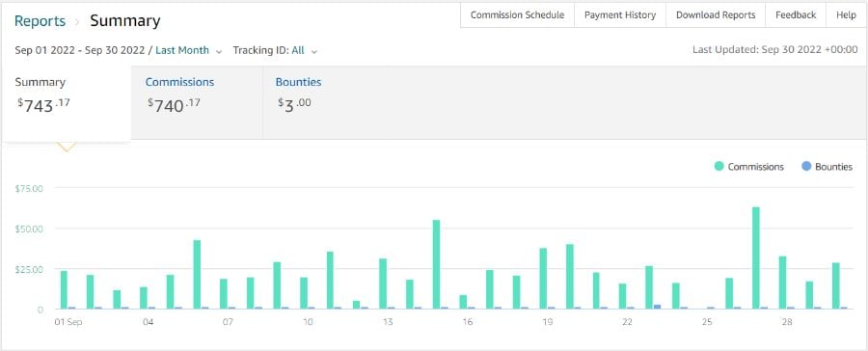This screenshot has height=351, width=868.
Task: Click the tallest commission bar on Sep 27
Action: click(x=755, y=257)
